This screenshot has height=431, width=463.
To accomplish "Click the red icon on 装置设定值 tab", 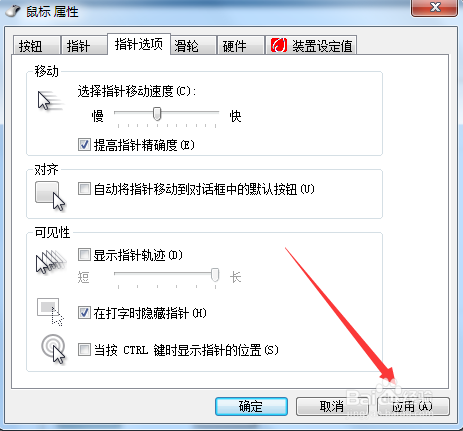I will [x=279, y=45].
